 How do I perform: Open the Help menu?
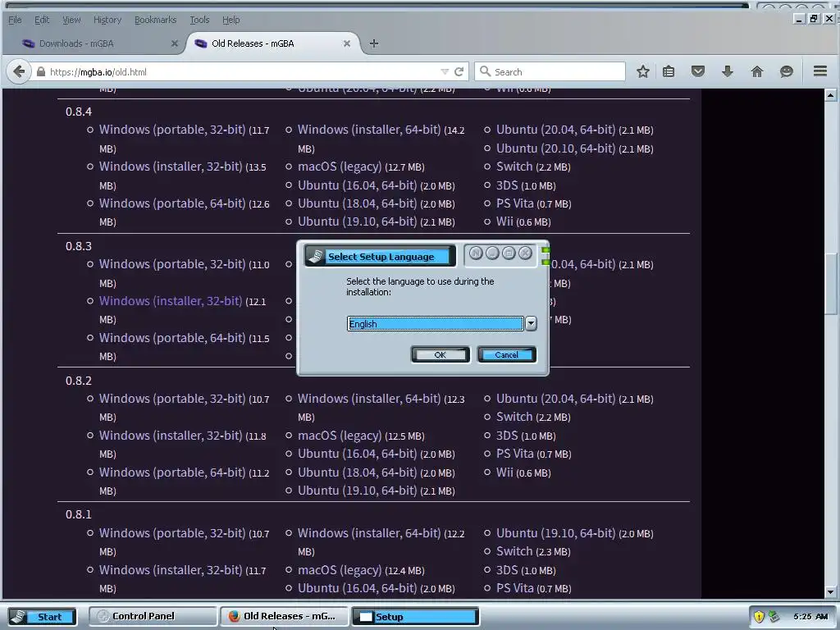pos(231,20)
